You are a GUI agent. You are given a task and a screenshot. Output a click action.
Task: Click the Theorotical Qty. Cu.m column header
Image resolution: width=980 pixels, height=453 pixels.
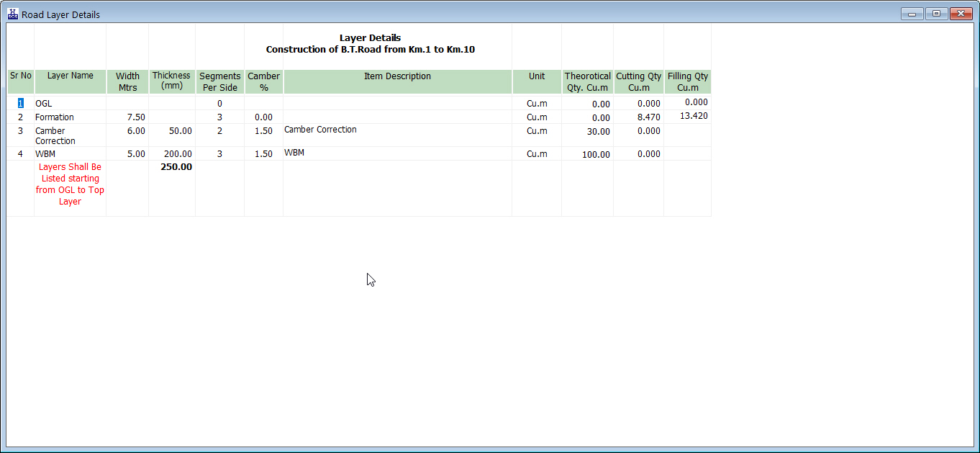pyautogui.click(x=587, y=81)
